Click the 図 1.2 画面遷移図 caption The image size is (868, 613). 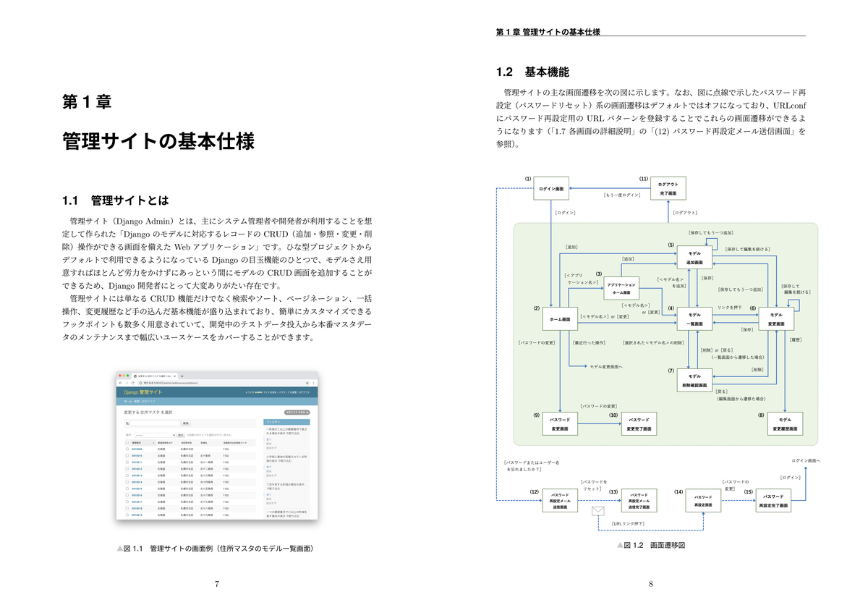pos(650,545)
